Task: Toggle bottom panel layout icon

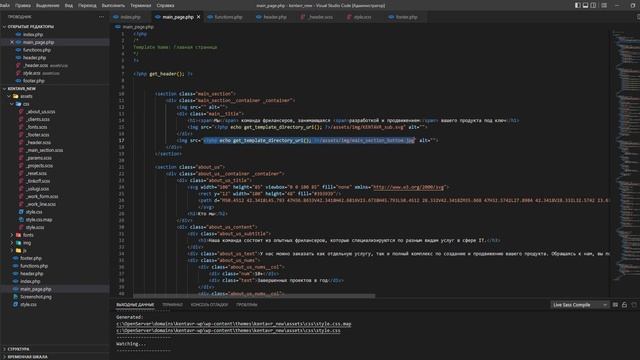Action: (585, 5)
